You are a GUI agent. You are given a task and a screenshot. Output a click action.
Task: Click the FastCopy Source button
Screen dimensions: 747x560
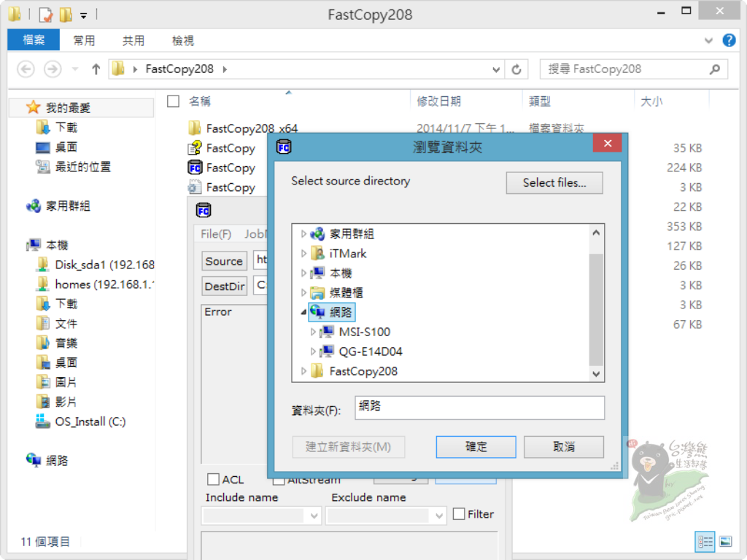224,261
